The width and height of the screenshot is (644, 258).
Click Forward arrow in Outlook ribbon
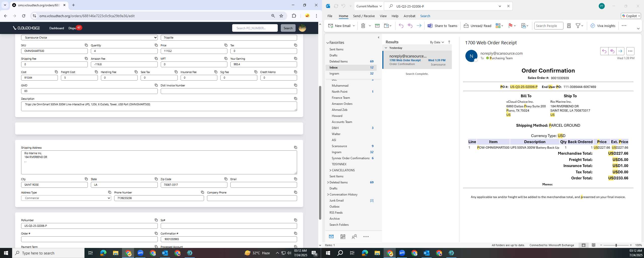[x=419, y=26]
